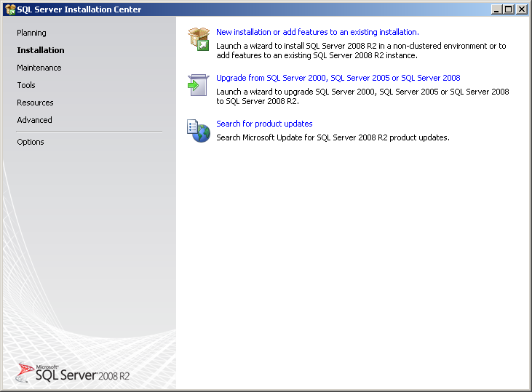Click the SQL Server title bar icon
This screenshot has width=532, height=392.
point(10,9)
